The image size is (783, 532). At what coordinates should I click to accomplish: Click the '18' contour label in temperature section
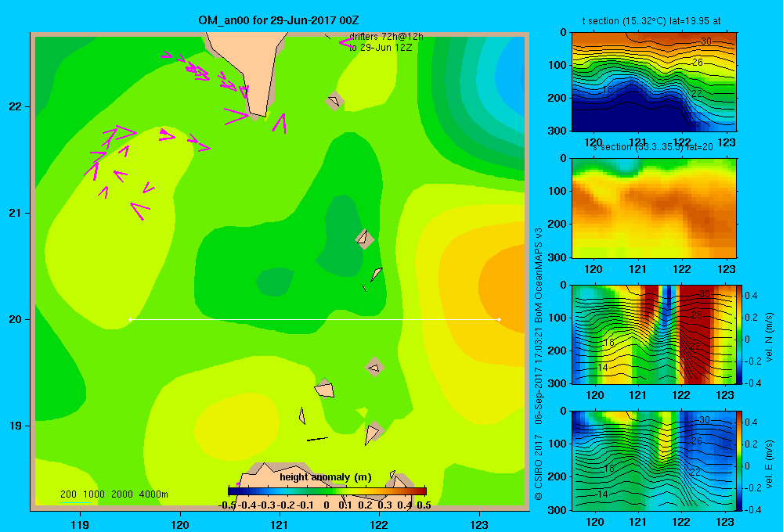point(608,90)
